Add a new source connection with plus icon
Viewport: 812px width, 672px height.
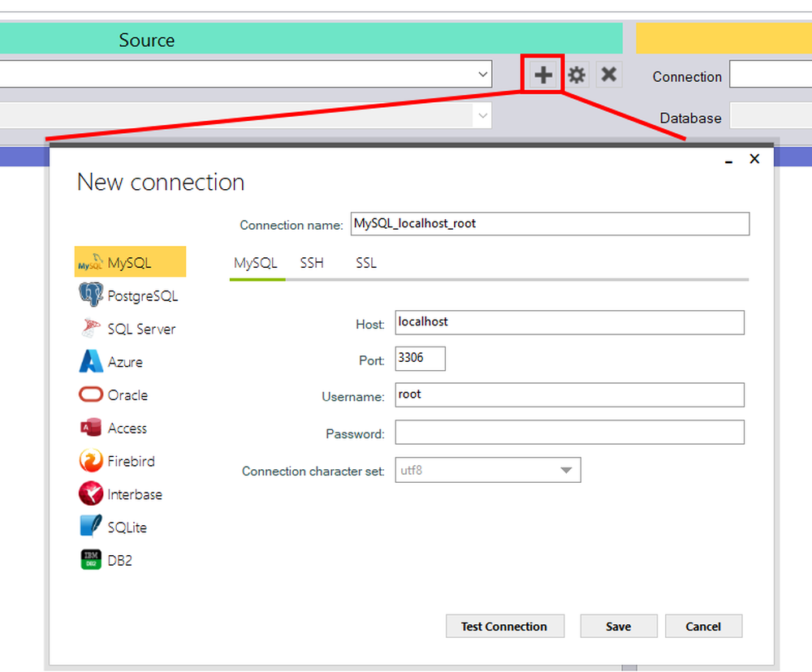click(542, 75)
